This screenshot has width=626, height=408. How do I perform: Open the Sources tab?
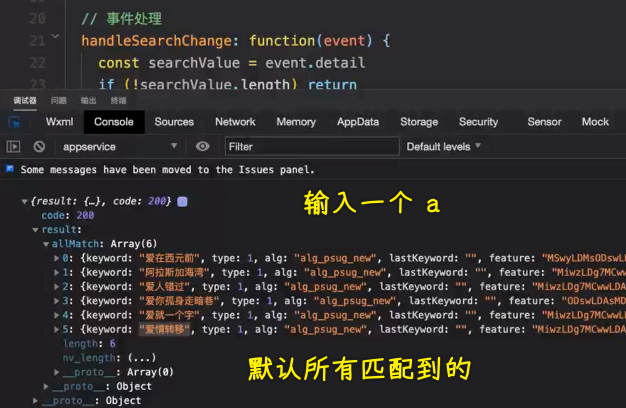tap(174, 122)
